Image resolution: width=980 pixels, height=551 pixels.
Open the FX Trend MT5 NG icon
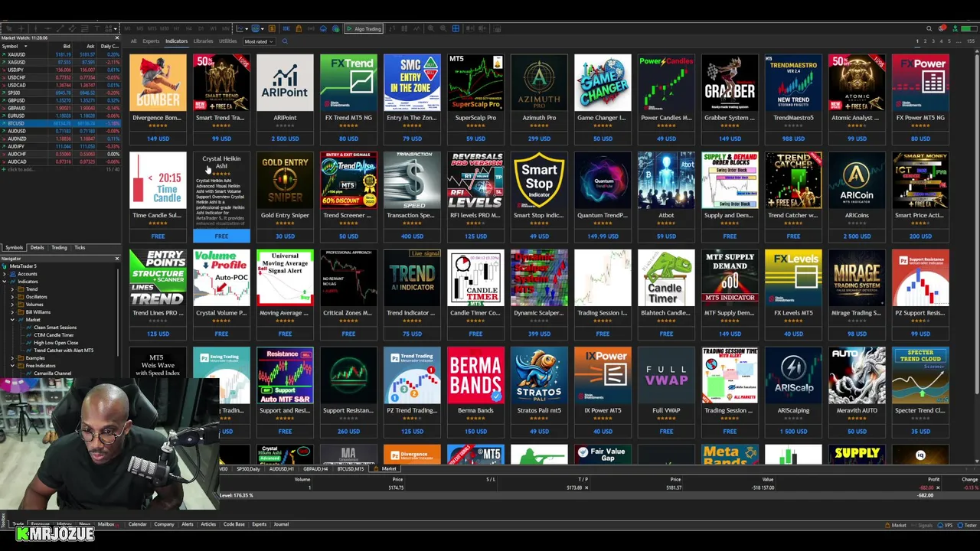(x=348, y=83)
